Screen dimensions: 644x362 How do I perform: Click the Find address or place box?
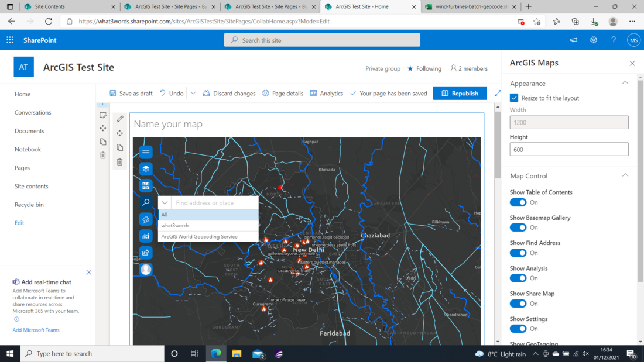click(214, 203)
